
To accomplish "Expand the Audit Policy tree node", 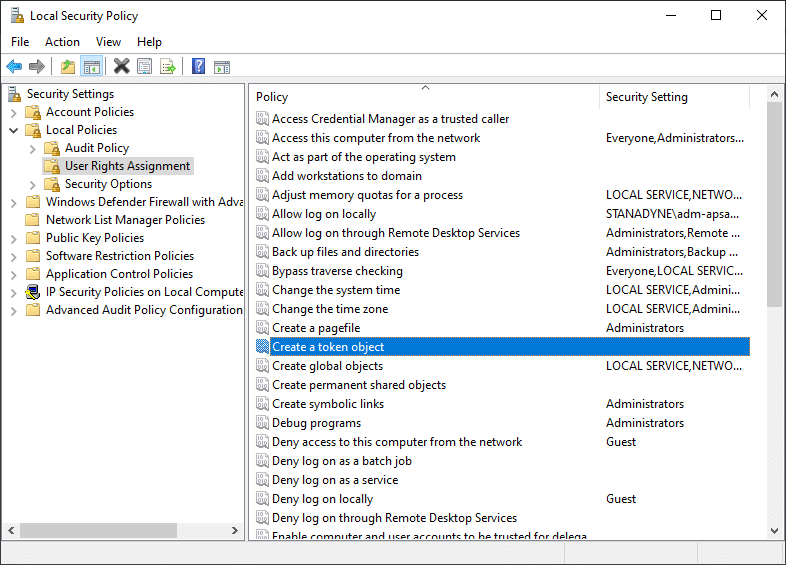I will click(33, 148).
